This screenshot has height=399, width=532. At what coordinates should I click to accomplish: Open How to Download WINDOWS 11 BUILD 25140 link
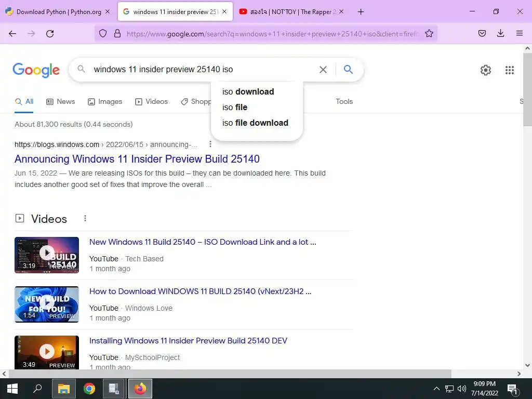[200, 291]
